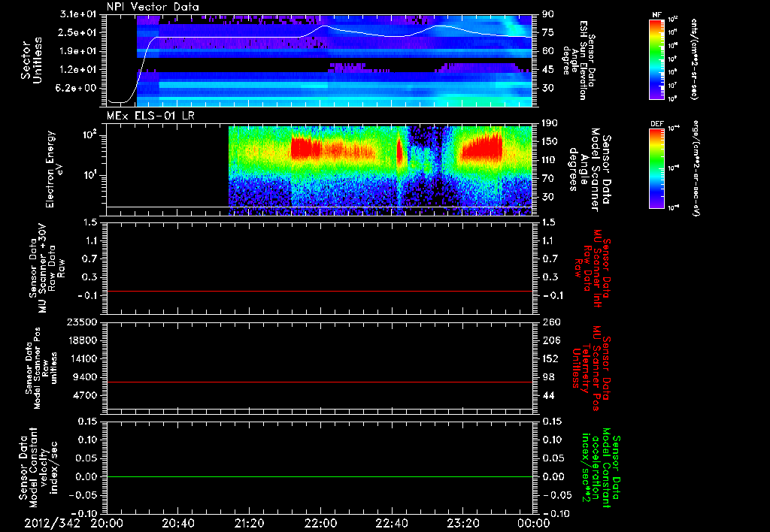
Task: Click the 'ergs/(cm**2-sr-sec-eV)' unit label
Action: 696,168
